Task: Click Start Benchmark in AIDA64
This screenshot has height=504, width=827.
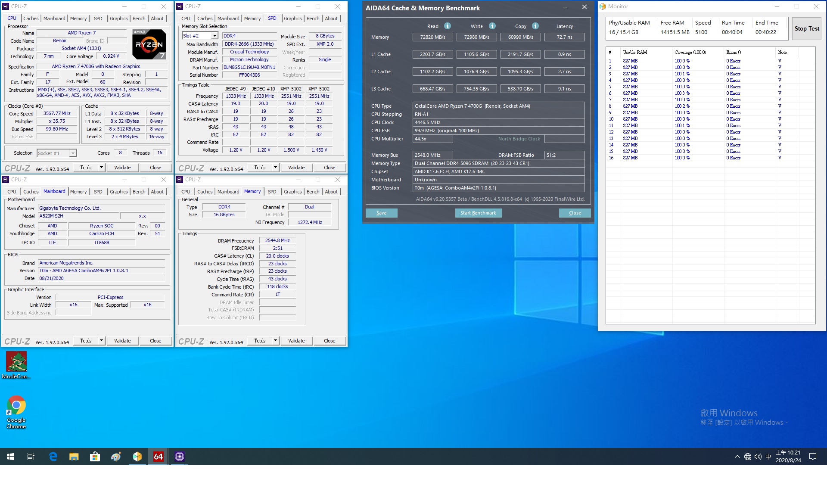Action: click(x=478, y=213)
